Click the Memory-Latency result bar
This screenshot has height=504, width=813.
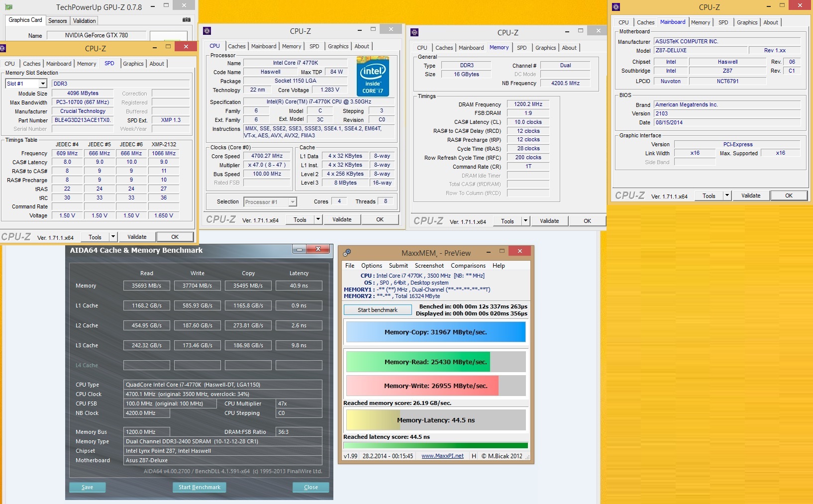click(x=435, y=420)
